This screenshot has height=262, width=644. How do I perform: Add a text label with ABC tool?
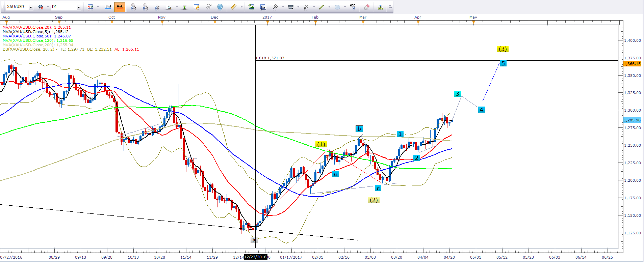coord(353,6)
